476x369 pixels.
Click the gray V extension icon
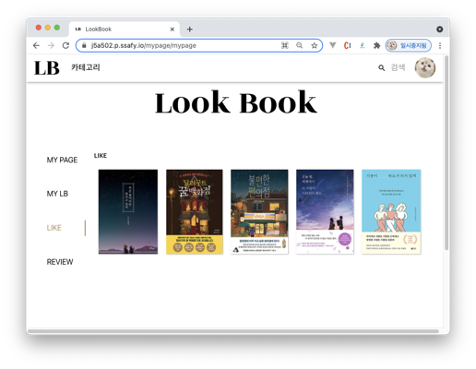[x=332, y=45]
